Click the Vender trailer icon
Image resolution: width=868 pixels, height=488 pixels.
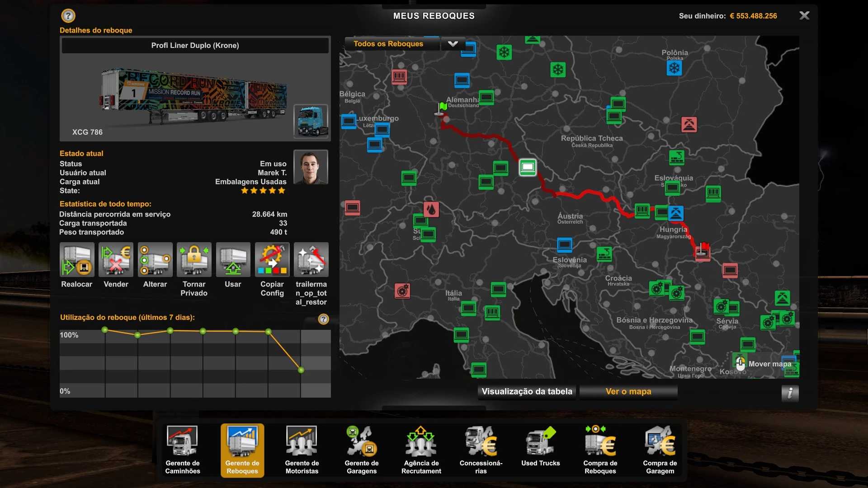pyautogui.click(x=116, y=260)
